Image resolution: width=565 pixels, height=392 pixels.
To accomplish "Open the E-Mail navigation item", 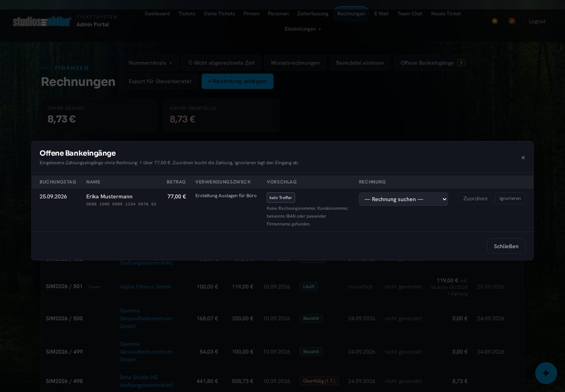I will 381,14.
